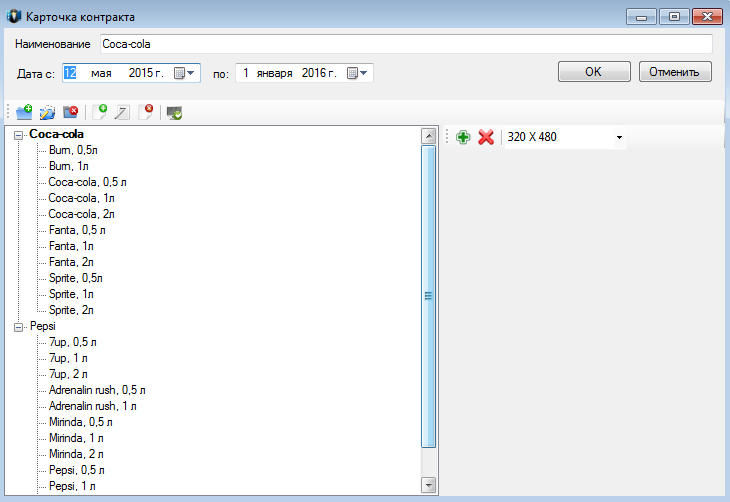Image resolution: width=730 pixels, height=502 pixels.
Task: Close the Карточка контракта window
Action: tap(707, 17)
